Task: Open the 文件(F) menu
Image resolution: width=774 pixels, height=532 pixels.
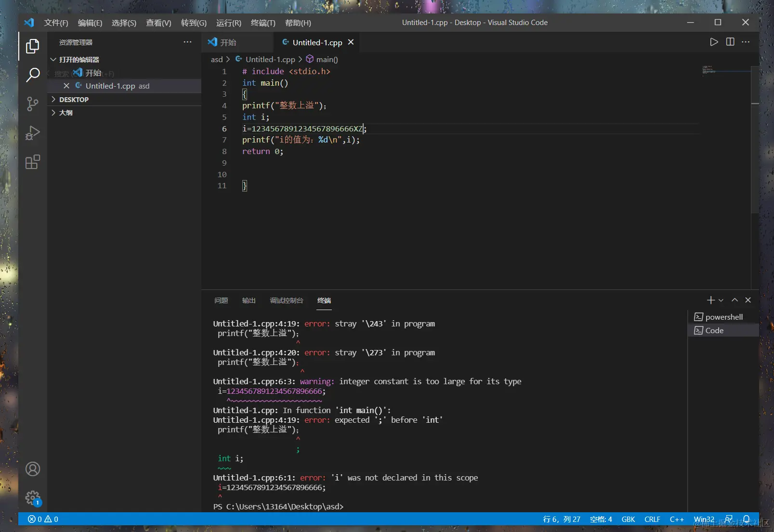Action: [x=56, y=23]
